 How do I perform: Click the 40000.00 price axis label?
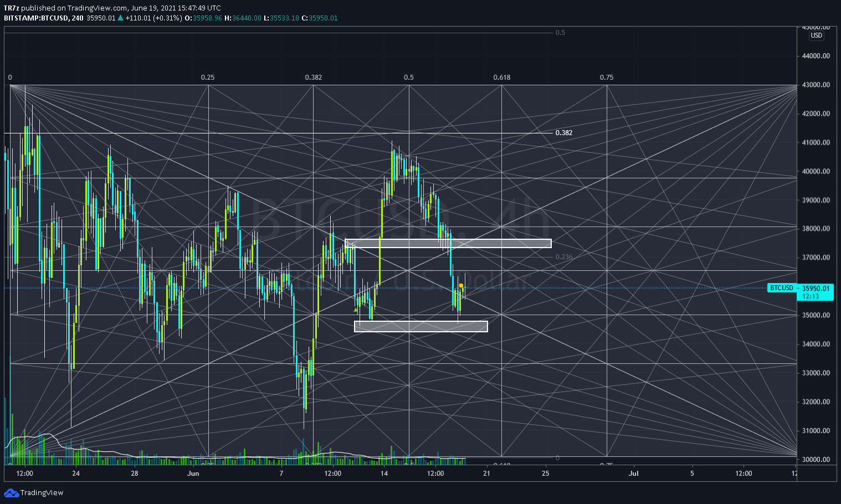click(x=816, y=171)
